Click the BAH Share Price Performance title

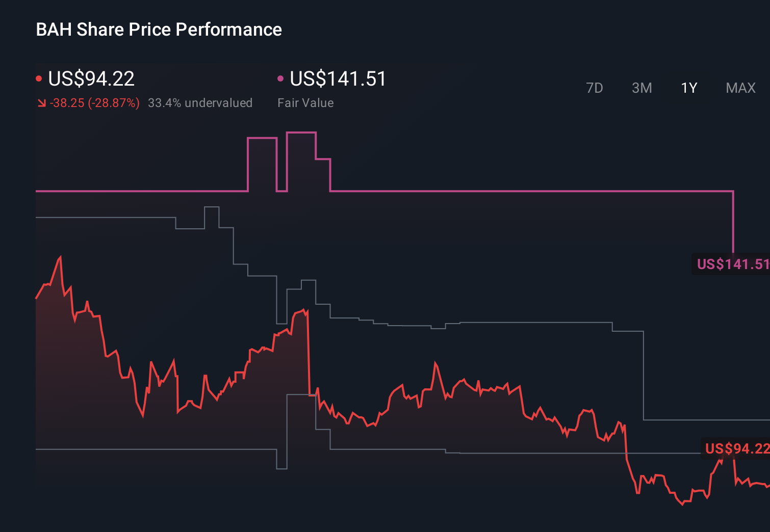click(x=159, y=30)
